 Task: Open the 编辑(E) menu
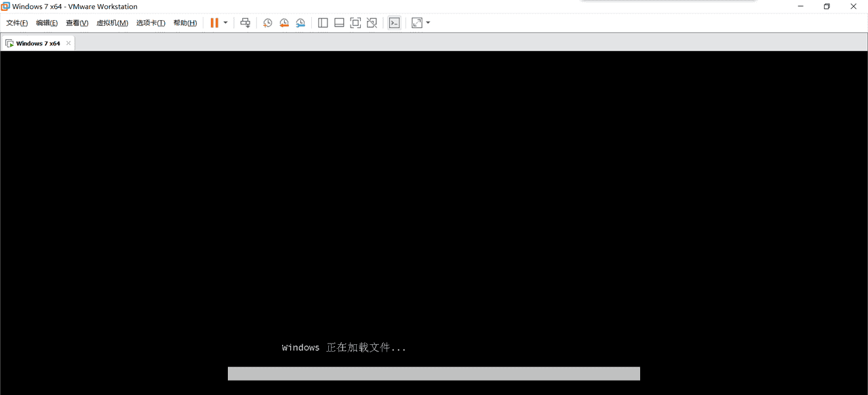pyautogui.click(x=46, y=22)
